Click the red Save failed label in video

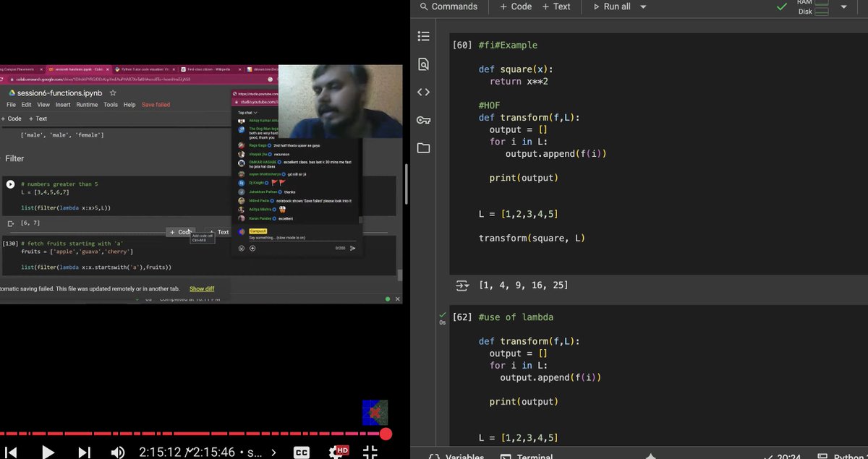click(x=156, y=105)
